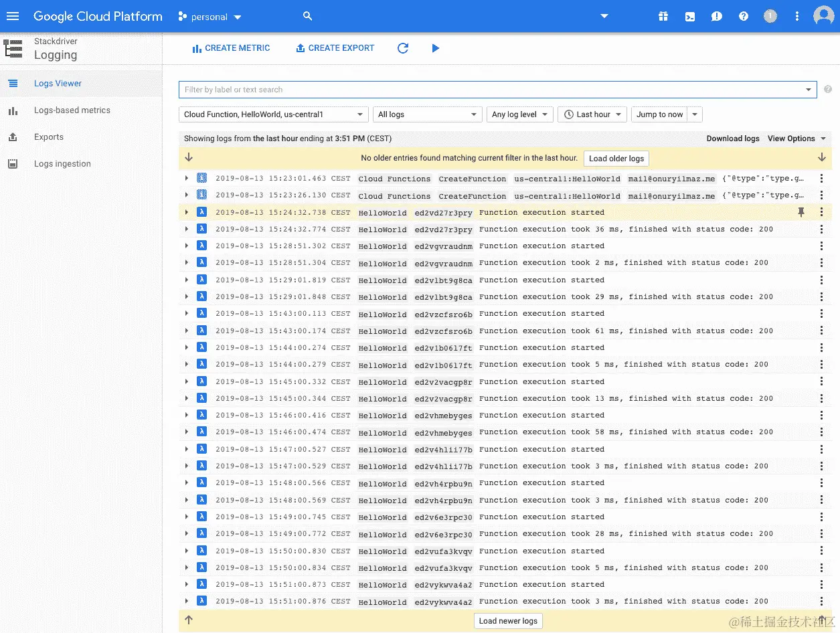Viewport: 840px width, 633px height.
Task: Open Cloud Function, HelloWorld resource dropdown
Action: coord(274,114)
